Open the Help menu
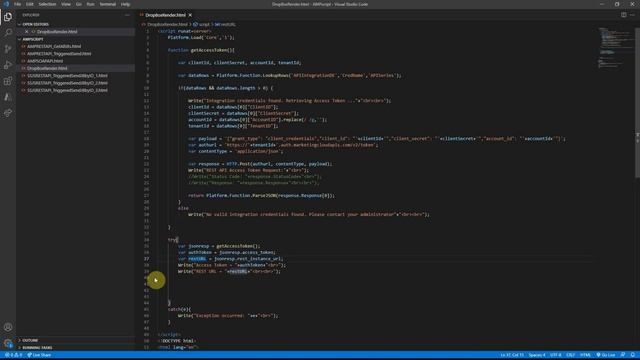 point(125,4)
